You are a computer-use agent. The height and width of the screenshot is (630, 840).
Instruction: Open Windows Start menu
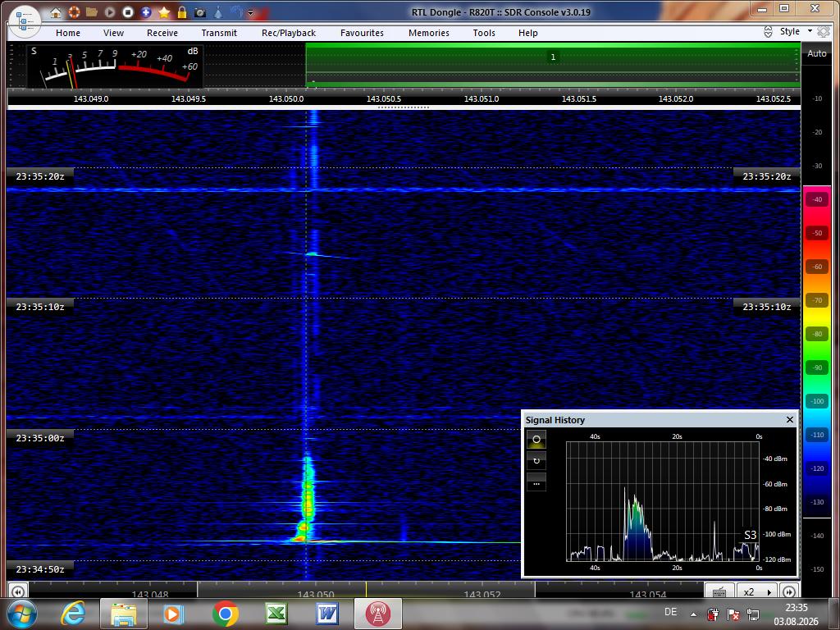pos(21,614)
